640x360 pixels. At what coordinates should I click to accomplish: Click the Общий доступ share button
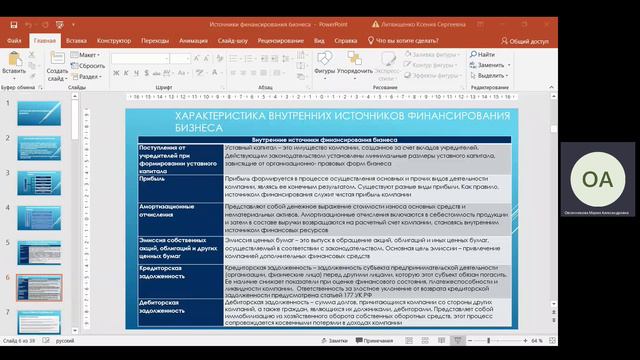[525, 41]
